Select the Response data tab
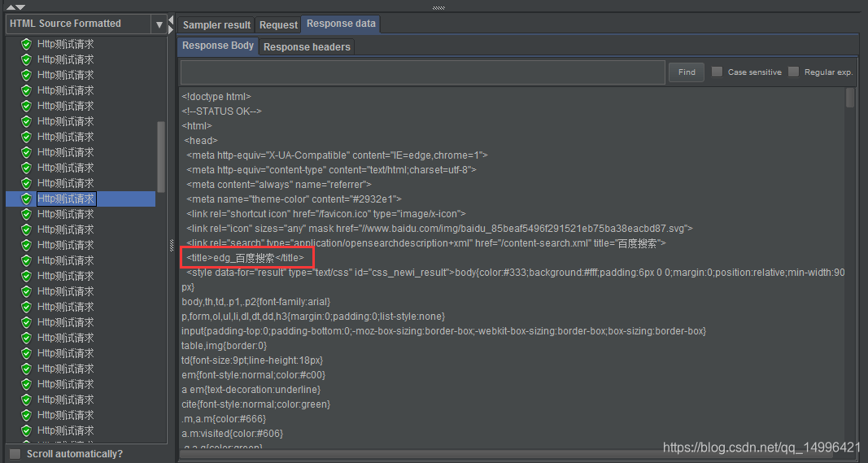 341,24
